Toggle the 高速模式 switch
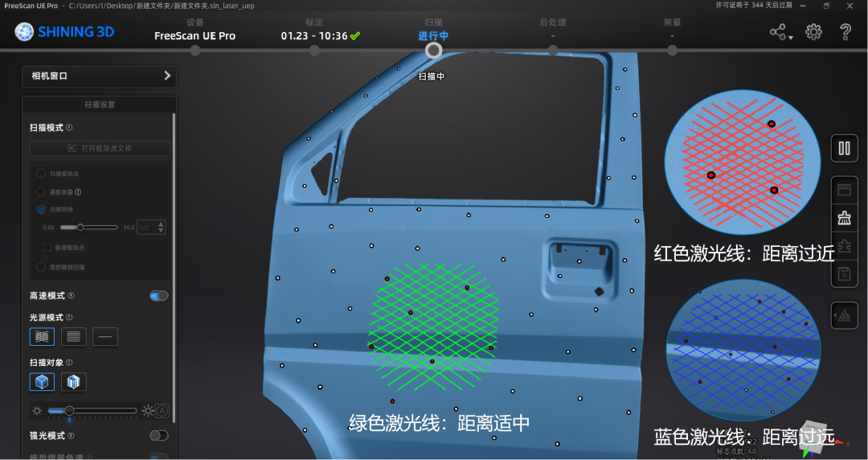 coord(159,296)
